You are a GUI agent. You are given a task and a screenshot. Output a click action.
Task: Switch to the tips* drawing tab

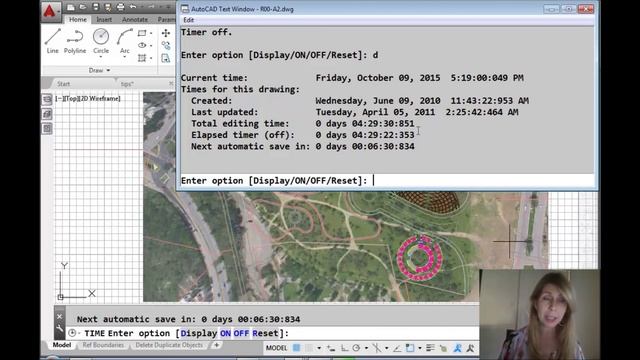127,84
